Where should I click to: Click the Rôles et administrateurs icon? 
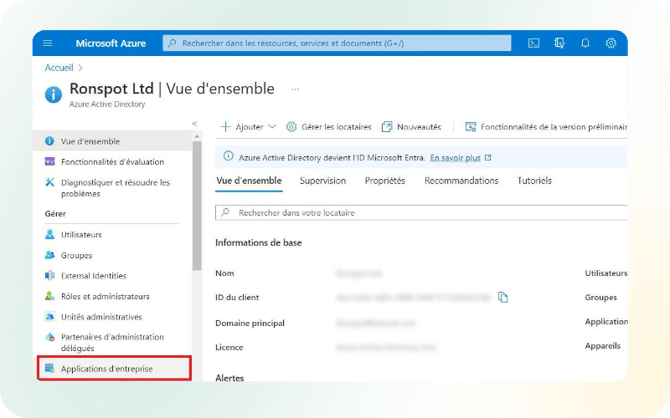click(x=50, y=296)
